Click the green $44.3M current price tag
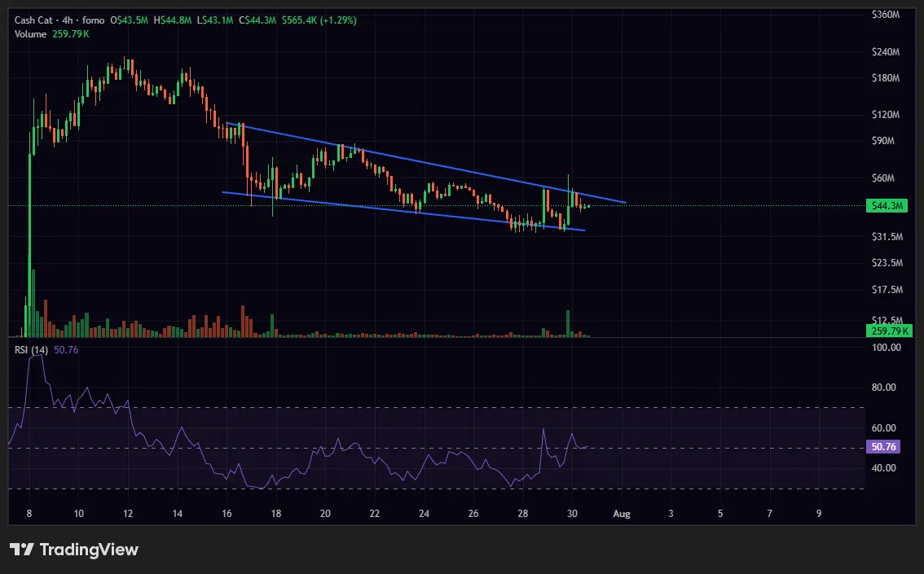This screenshot has height=574, width=924. point(887,205)
